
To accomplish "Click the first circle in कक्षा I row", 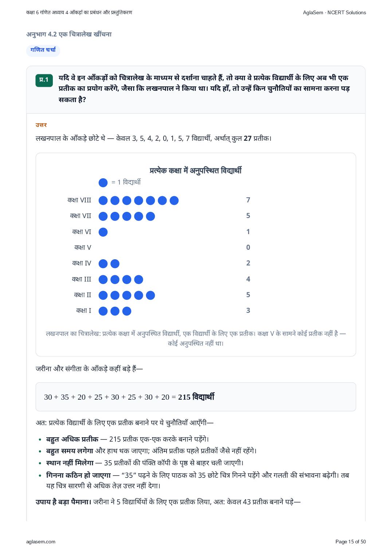I will (103, 311).
